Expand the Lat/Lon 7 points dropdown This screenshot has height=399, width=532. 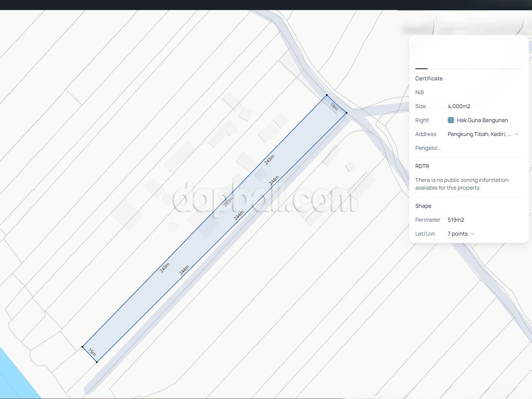[472, 234]
